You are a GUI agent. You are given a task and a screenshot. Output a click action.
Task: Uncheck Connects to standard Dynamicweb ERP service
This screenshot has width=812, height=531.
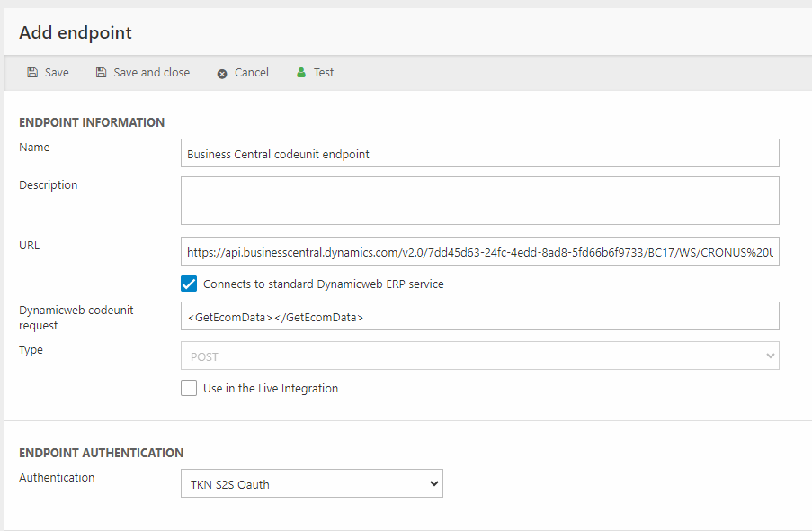pyautogui.click(x=189, y=284)
